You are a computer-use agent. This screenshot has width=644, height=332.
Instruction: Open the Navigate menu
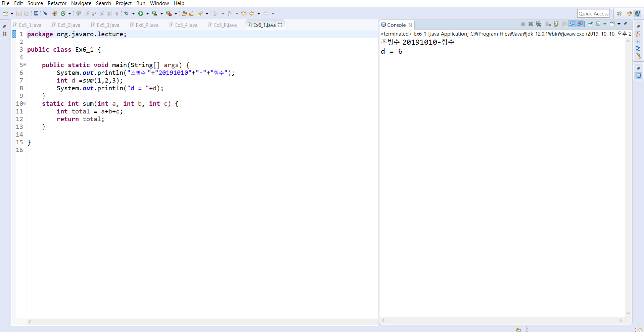point(81,3)
